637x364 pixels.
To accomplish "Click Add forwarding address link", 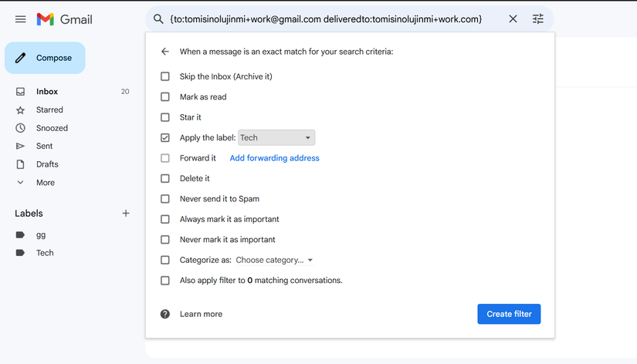I will click(274, 158).
